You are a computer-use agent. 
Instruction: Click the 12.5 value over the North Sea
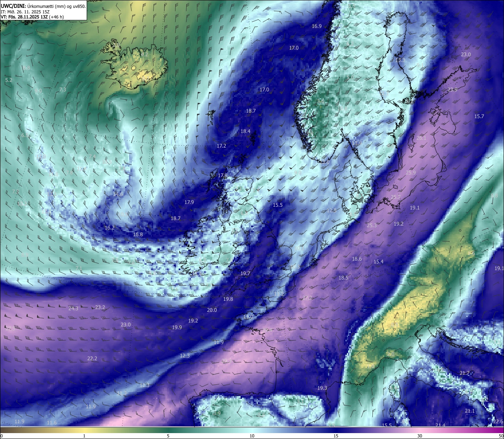(x=332, y=211)
